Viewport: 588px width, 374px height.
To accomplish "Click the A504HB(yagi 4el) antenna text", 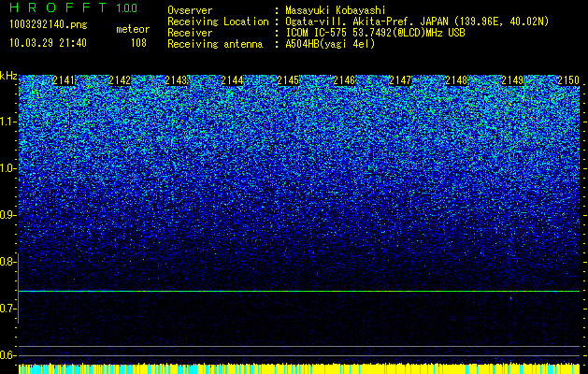I will pyautogui.click(x=330, y=44).
